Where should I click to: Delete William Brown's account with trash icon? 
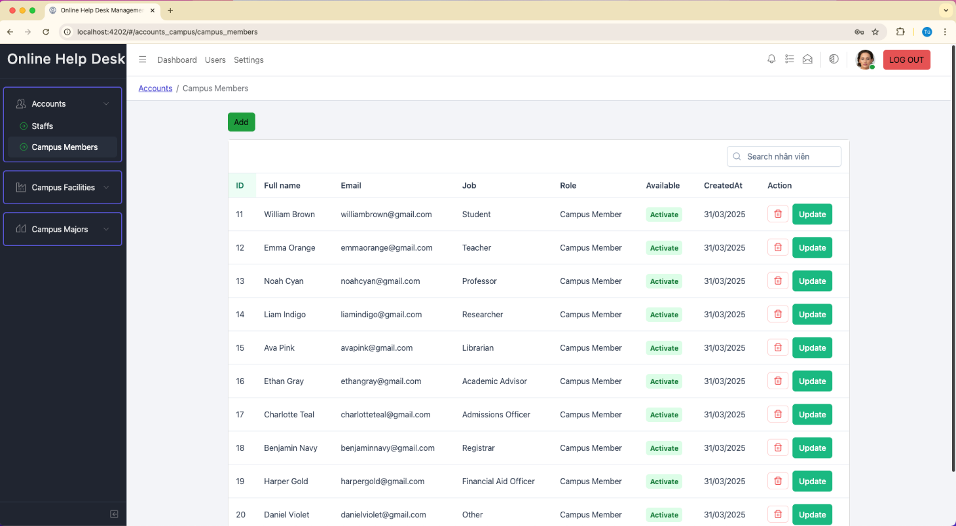pos(777,214)
